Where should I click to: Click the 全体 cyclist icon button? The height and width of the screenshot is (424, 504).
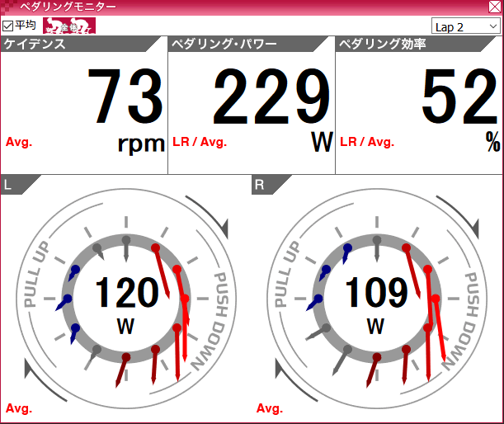(69, 26)
